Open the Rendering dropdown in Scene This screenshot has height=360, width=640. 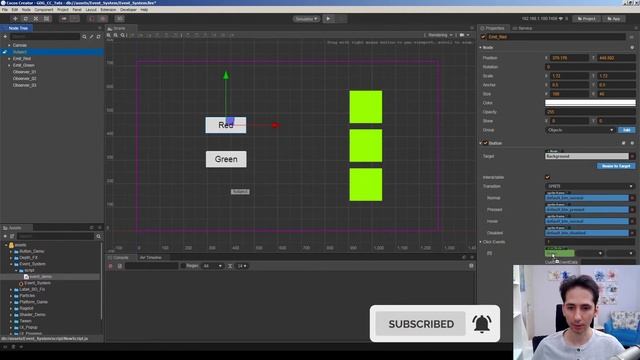pos(439,36)
